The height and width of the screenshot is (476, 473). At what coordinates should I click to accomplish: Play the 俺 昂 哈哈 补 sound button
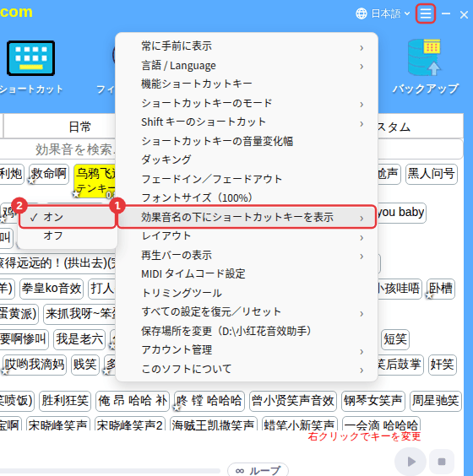coord(133,401)
